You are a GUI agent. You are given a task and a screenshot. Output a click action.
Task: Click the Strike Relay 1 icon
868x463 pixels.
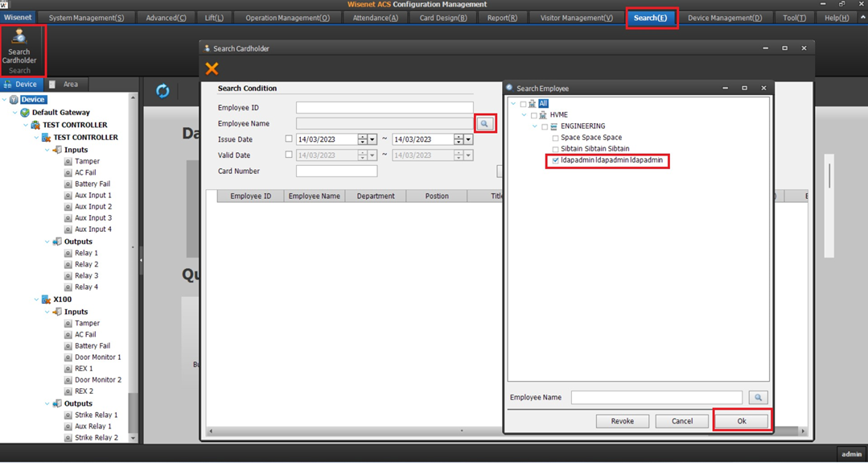pyautogui.click(x=68, y=415)
